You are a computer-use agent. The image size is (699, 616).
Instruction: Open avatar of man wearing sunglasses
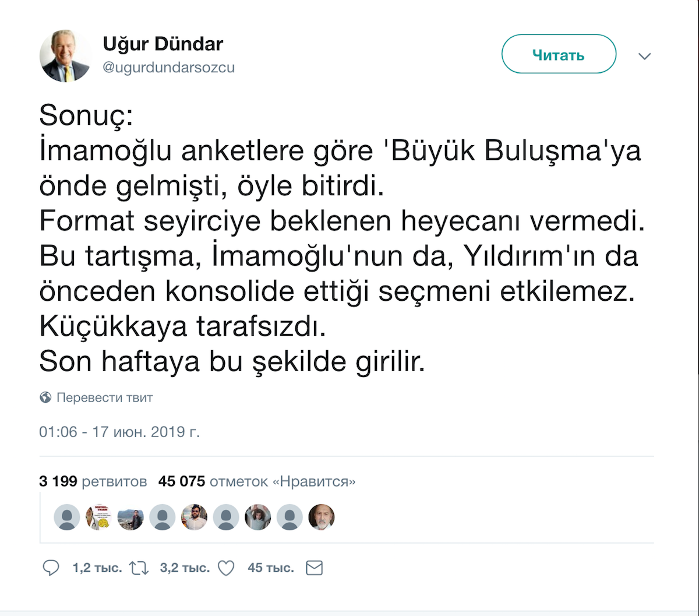(194, 517)
